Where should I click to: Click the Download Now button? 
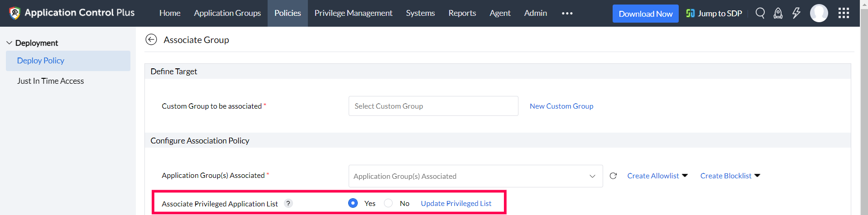coord(645,14)
